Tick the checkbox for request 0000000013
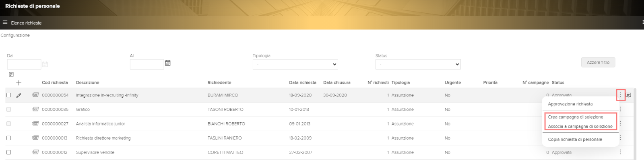Image resolution: width=644 pixels, height=160 pixels. coord(8,138)
